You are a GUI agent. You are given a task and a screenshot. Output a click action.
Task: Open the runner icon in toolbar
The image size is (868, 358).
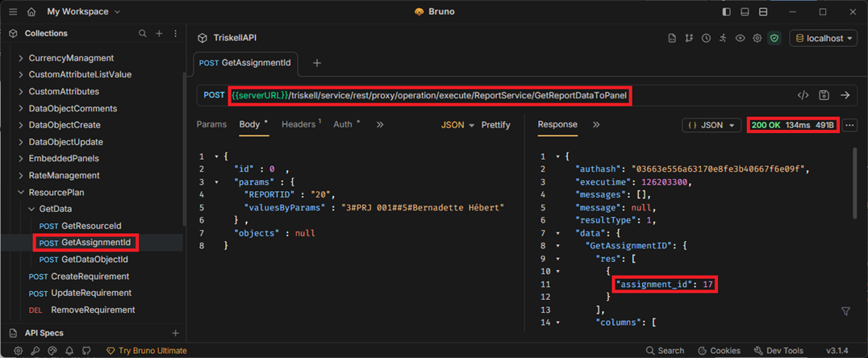pos(723,38)
